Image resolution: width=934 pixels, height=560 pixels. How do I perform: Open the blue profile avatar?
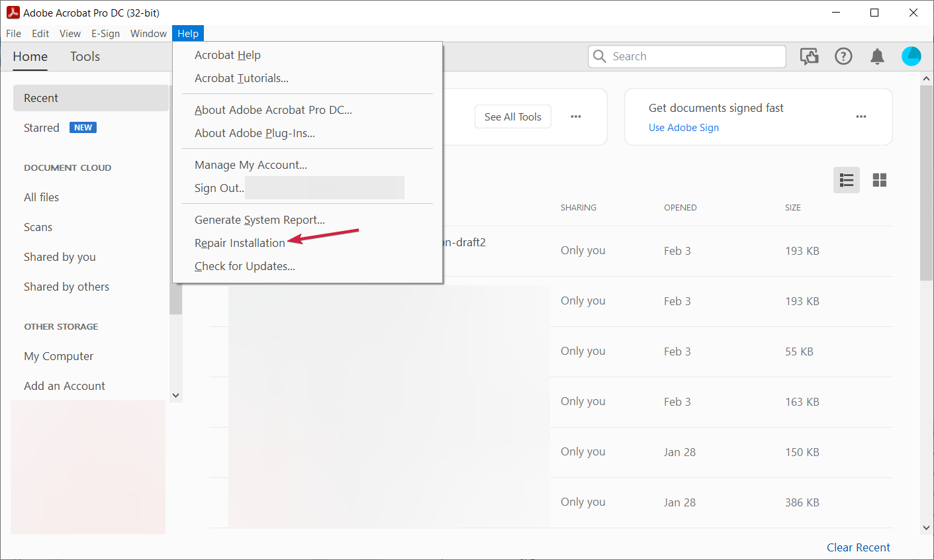911,56
